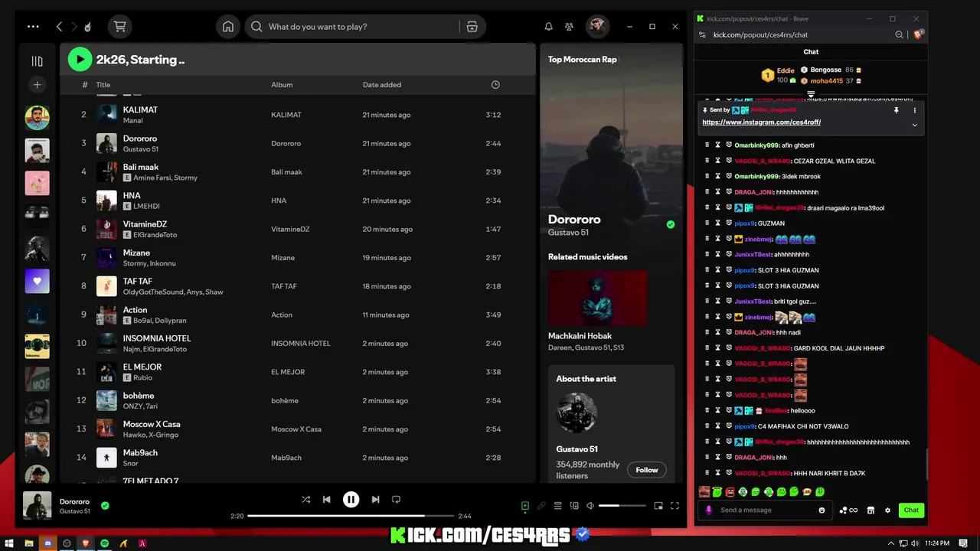Toggle shuffle playback
The width and height of the screenshot is (980, 551).
(x=305, y=500)
